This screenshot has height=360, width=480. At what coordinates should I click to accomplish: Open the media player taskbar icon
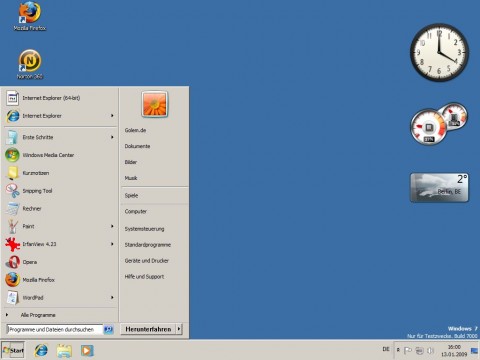click(x=87, y=351)
